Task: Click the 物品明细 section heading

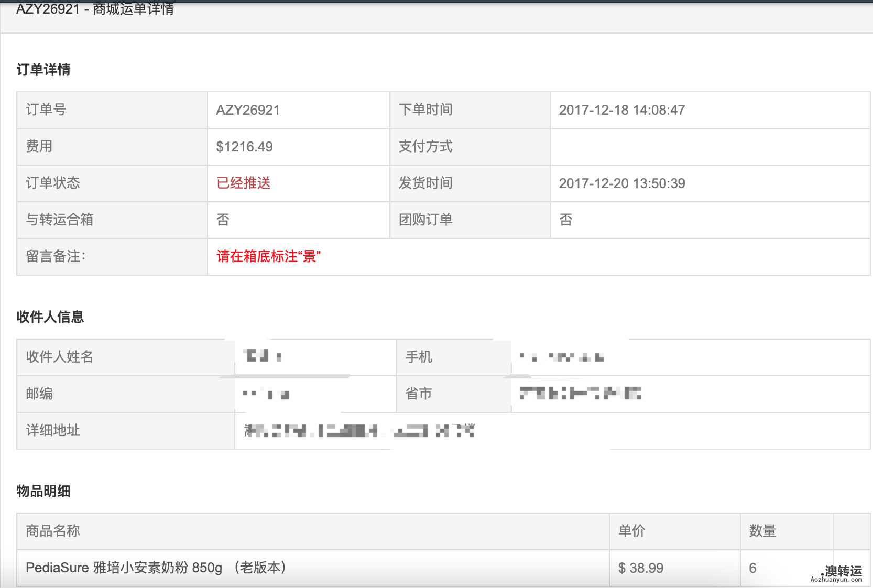Action: pos(43,491)
